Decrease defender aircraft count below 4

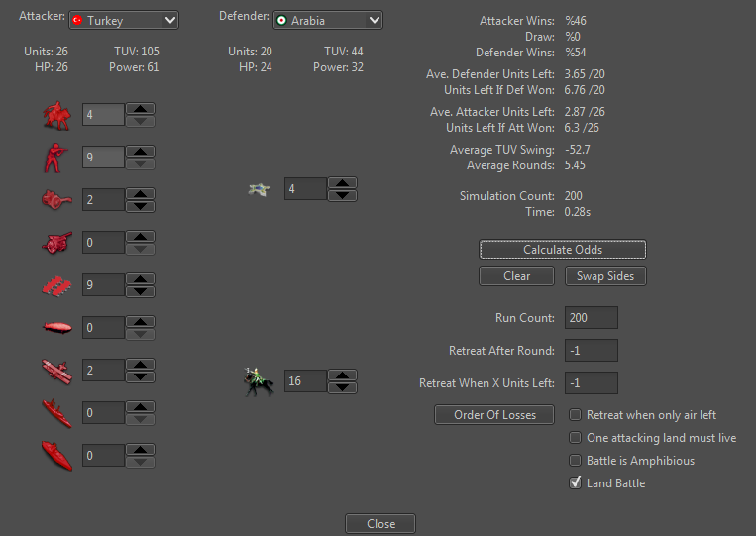[342, 195]
